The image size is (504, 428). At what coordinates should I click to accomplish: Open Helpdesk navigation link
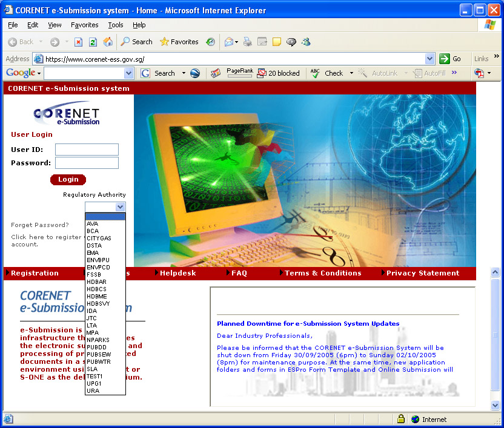click(177, 273)
